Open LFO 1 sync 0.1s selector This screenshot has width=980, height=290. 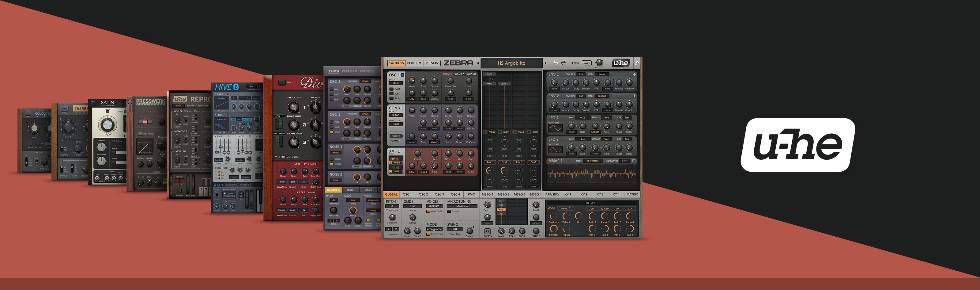[582, 118]
